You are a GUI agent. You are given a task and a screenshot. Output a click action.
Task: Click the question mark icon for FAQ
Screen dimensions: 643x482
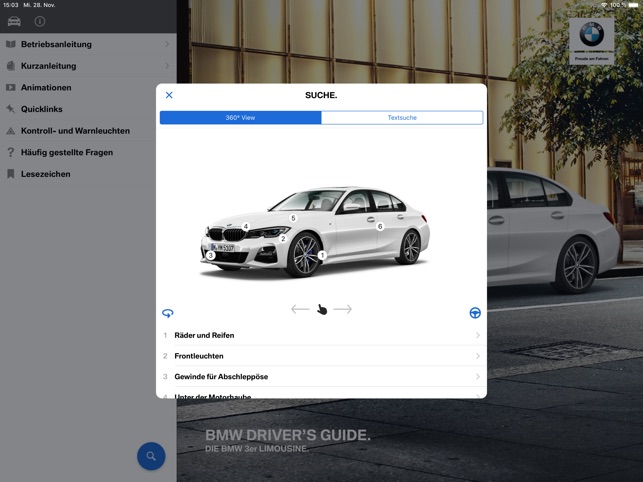pyautogui.click(x=11, y=153)
